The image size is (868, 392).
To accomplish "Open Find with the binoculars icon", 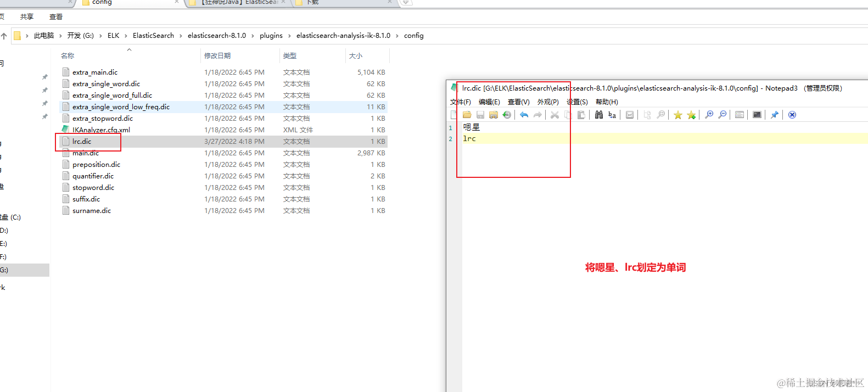I will [599, 115].
